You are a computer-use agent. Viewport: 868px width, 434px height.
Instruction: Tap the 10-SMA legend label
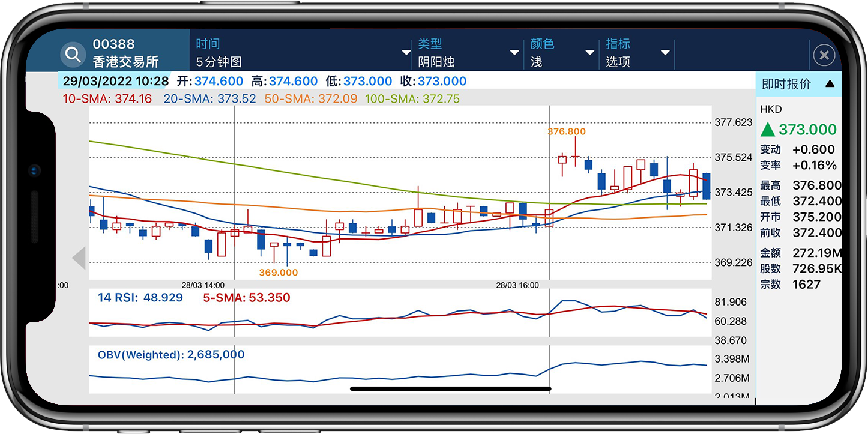pos(107,98)
